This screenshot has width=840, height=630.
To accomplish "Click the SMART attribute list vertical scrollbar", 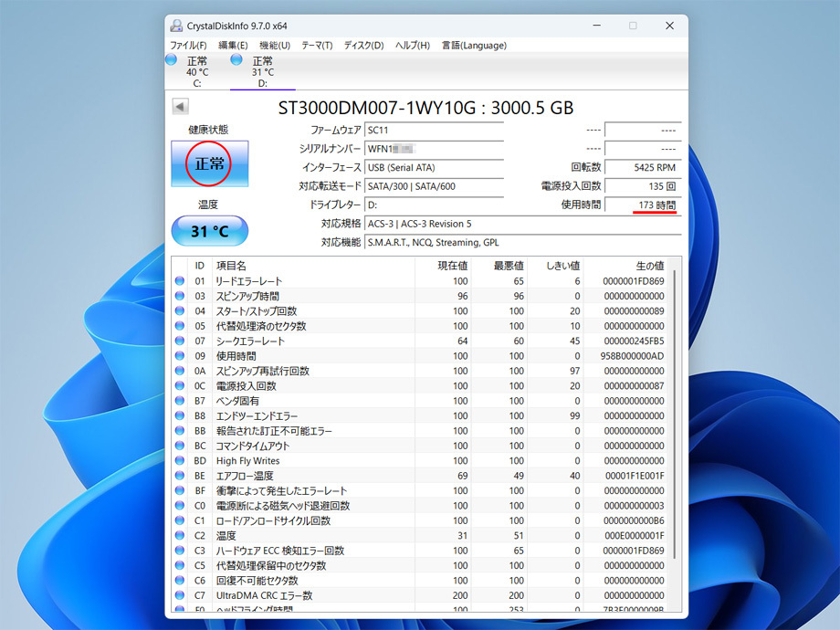I will tap(675, 415).
